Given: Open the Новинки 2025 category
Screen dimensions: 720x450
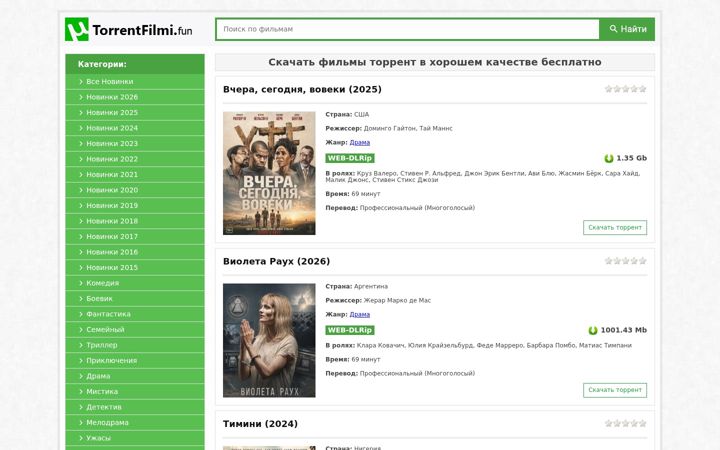Looking at the screenshot, I should click(x=135, y=113).
